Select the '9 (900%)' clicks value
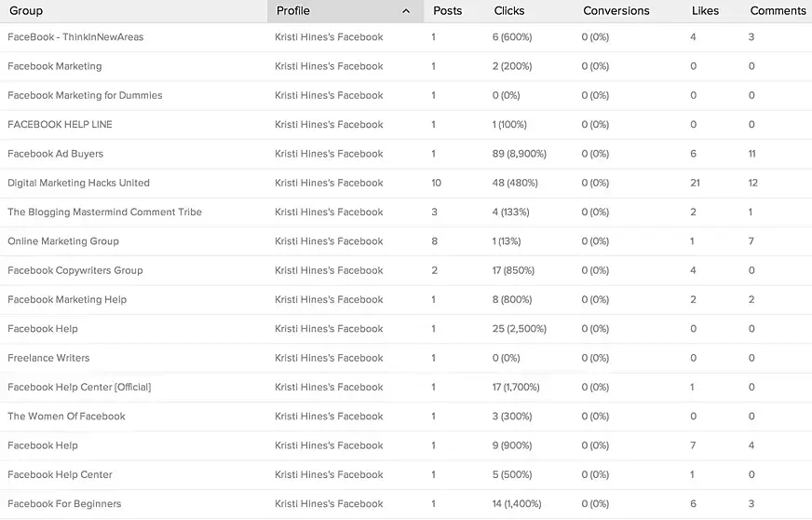 click(512, 445)
